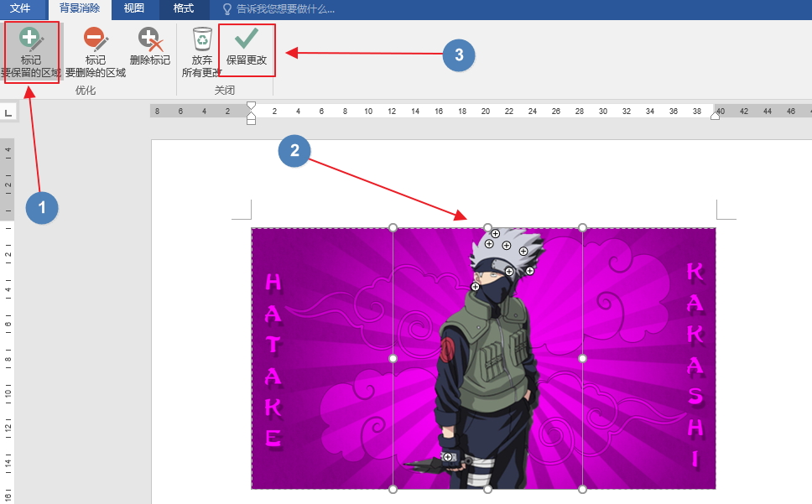
Task: Switch to the 背景消除 tab
Action: (x=79, y=8)
